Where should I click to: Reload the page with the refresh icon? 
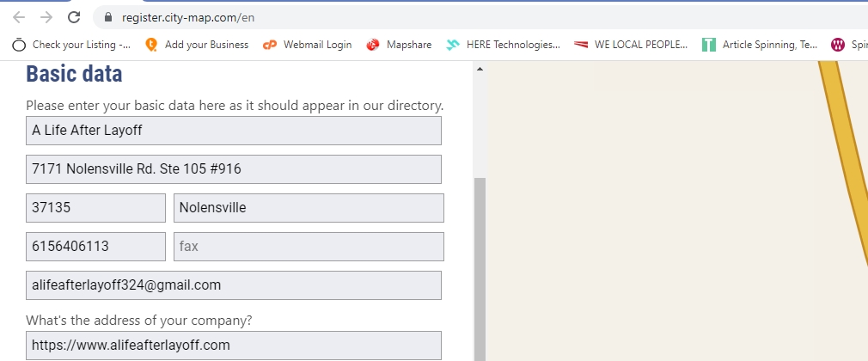(75, 17)
